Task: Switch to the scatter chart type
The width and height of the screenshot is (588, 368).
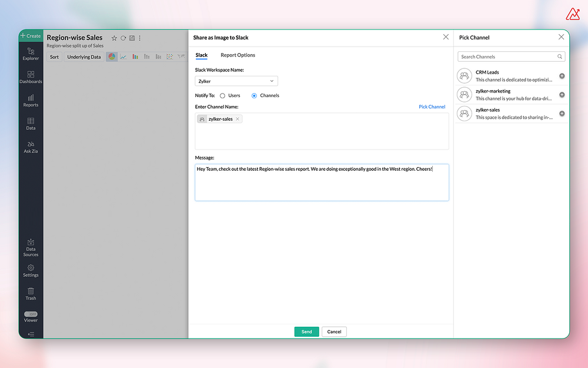Action: tap(170, 57)
